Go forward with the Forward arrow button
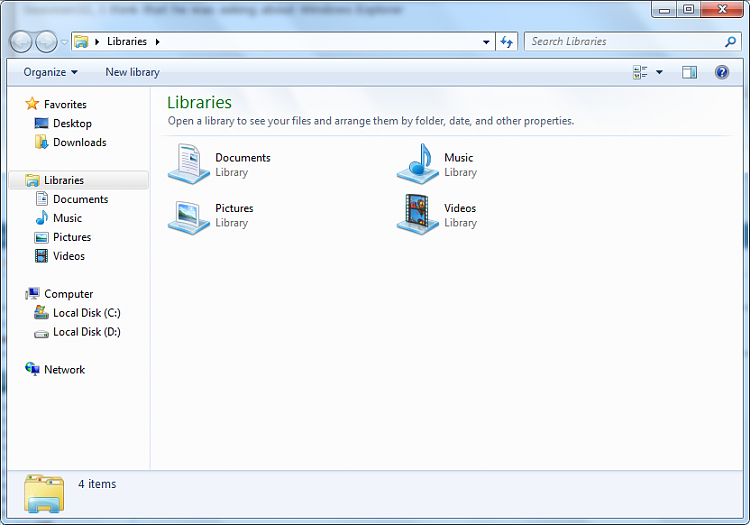The width and height of the screenshot is (750, 525). tap(46, 42)
